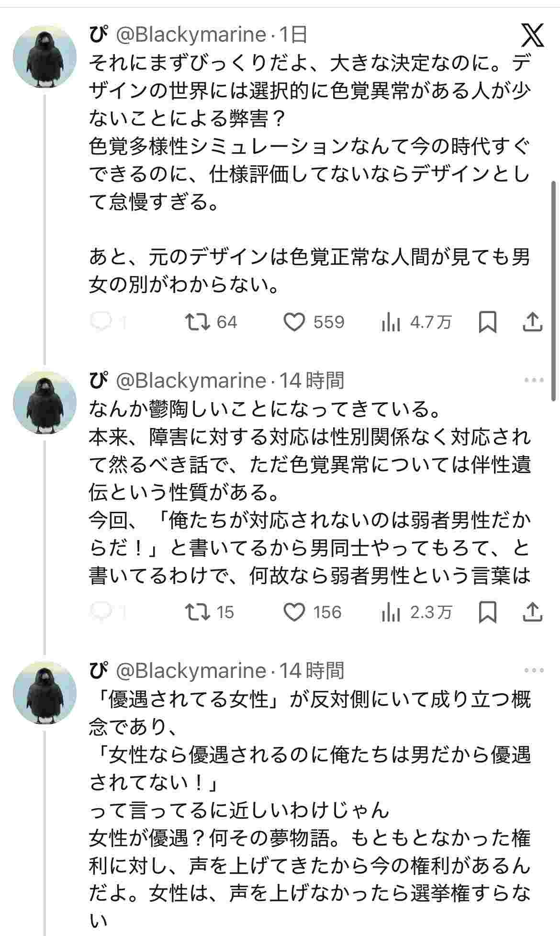
Task: Reply to the first post with 559 likes
Action: pyautogui.click(x=101, y=322)
